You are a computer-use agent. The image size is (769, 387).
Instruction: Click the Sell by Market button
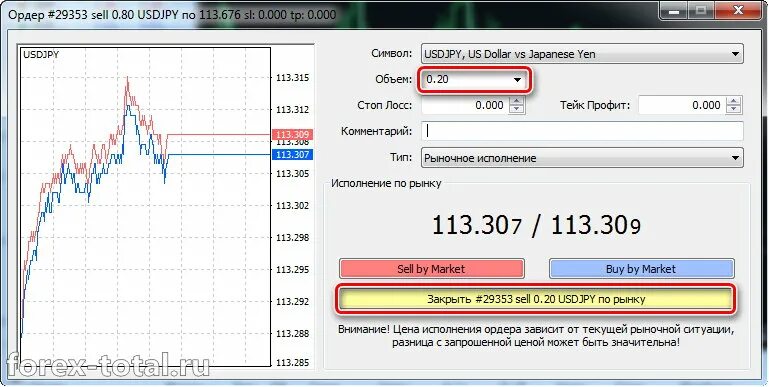point(432,269)
